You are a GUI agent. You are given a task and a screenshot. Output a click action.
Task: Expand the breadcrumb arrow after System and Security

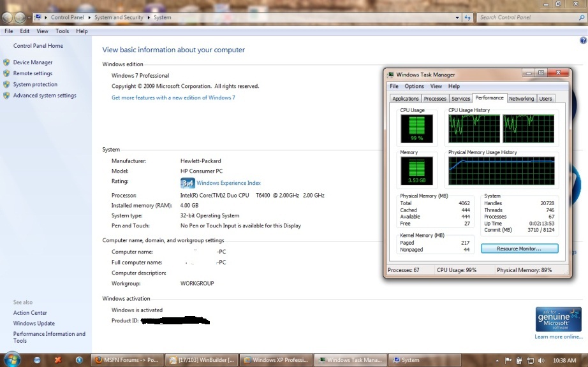[x=149, y=17]
